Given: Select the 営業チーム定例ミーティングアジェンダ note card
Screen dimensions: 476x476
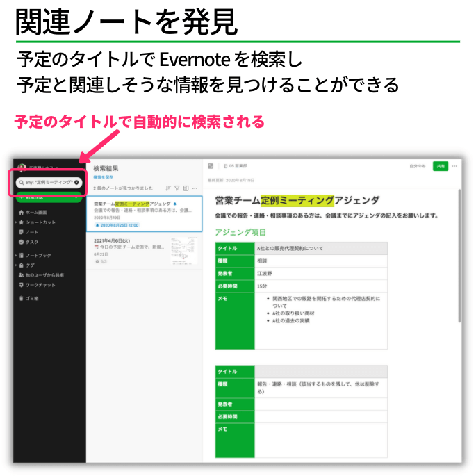Looking at the screenshot, I should (x=145, y=214).
